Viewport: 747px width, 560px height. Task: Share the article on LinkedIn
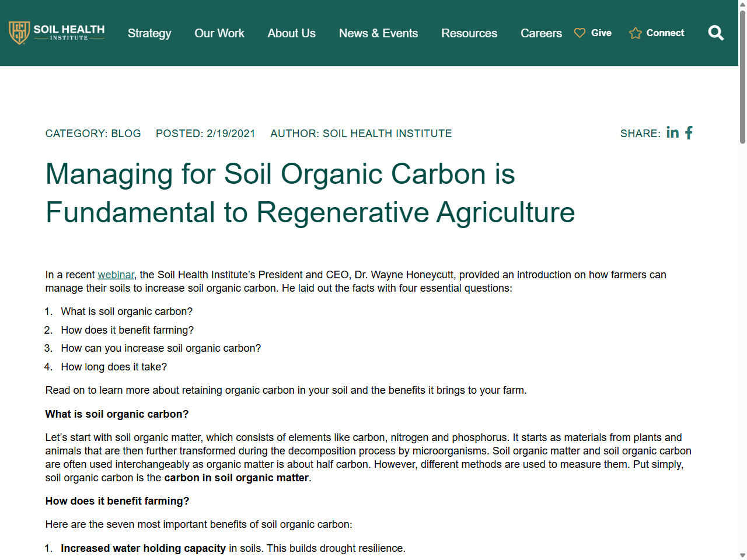(672, 133)
